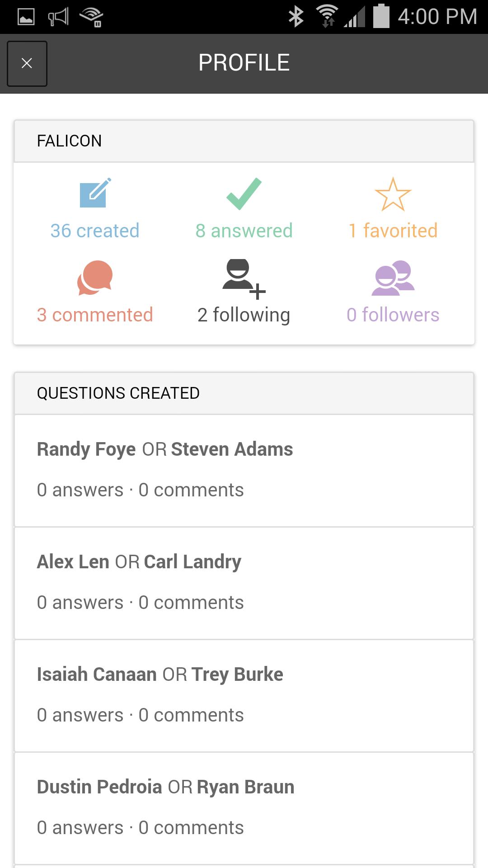488x868 pixels.
Task: Tap the pencil created icon
Action: (x=95, y=193)
